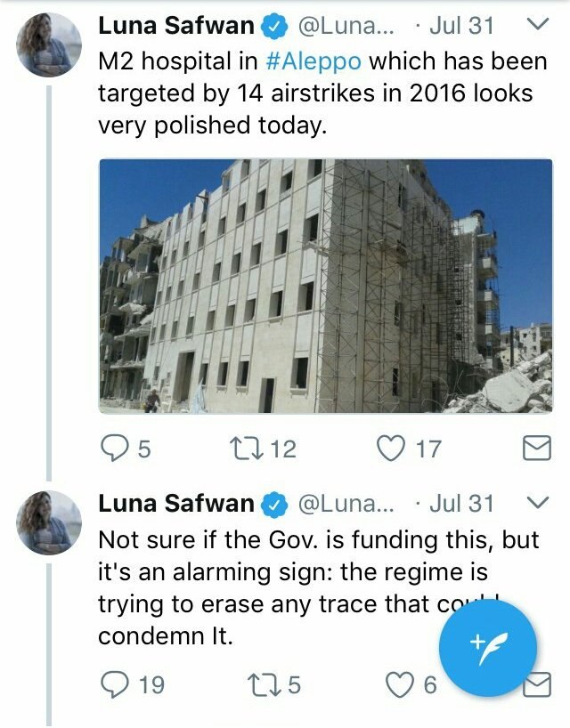Reply to the M2 hospital tweet

[x=114, y=448]
